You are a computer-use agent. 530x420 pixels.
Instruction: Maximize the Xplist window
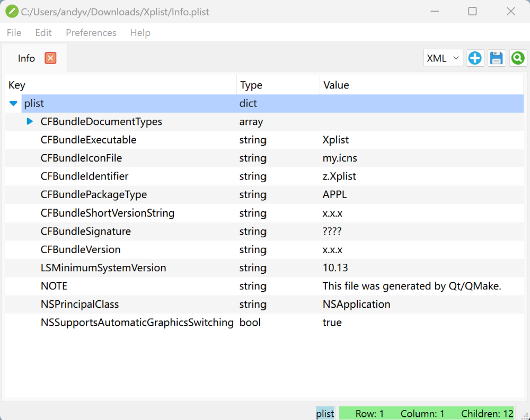coord(473,12)
